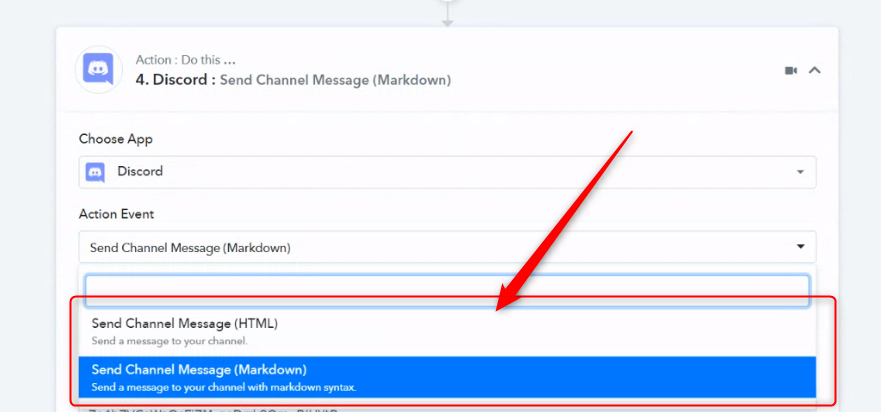881x412 pixels.
Task: Click the Choose App dropdown arrow
Action: 801,172
